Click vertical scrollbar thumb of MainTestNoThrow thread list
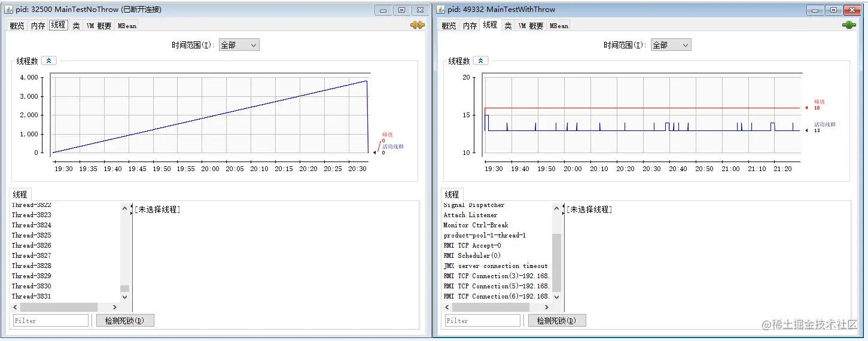The image size is (868, 341). (124, 288)
